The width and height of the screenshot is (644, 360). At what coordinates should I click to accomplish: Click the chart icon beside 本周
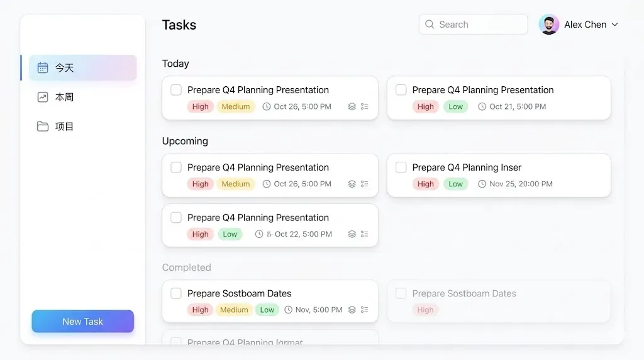coord(43,97)
